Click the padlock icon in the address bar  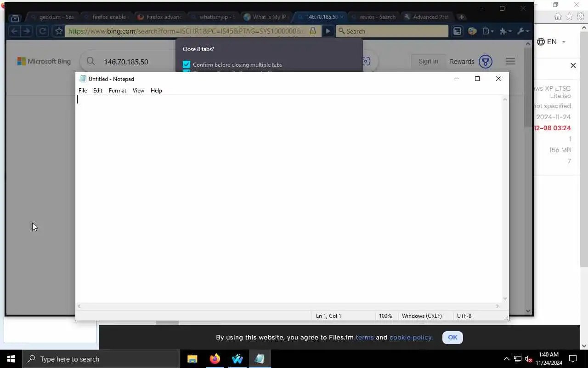pyautogui.click(x=312, y=31)
